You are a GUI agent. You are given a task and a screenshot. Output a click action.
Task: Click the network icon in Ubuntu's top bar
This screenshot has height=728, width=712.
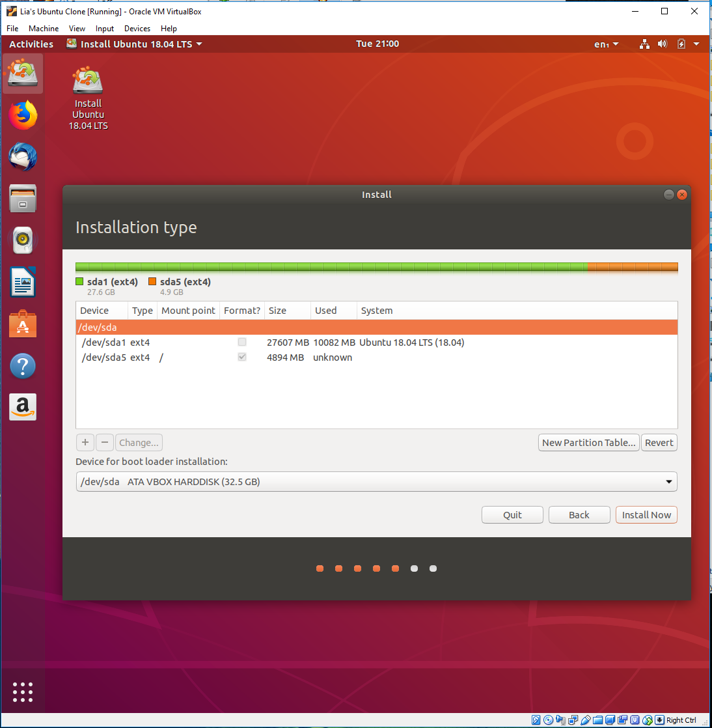tap(644, 44)
